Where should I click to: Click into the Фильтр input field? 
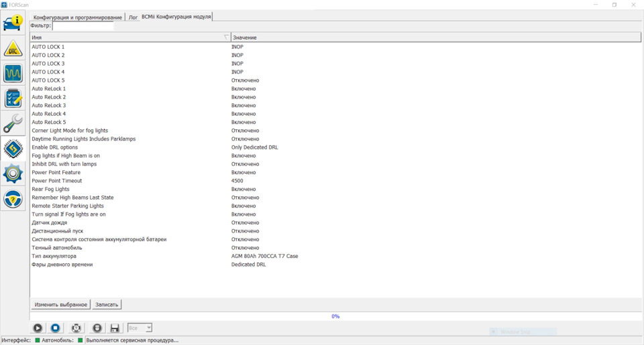[x=83, y=26]
